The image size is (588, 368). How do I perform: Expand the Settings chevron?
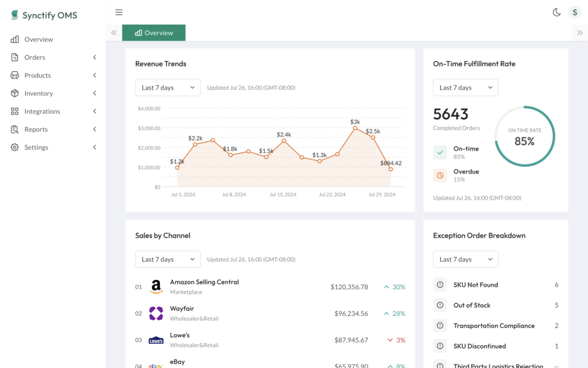coord(95,147)
